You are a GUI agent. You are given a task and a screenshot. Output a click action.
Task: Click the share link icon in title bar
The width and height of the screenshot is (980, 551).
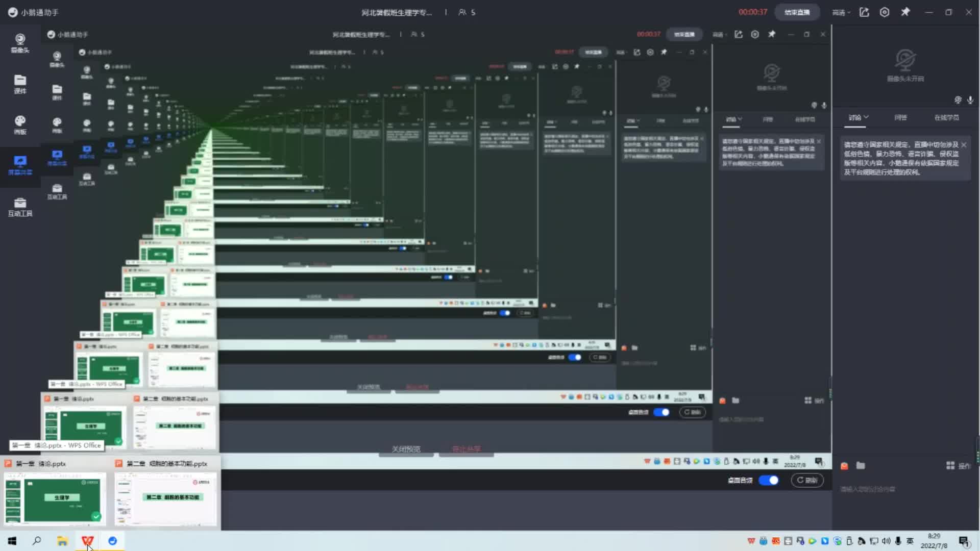864,12
